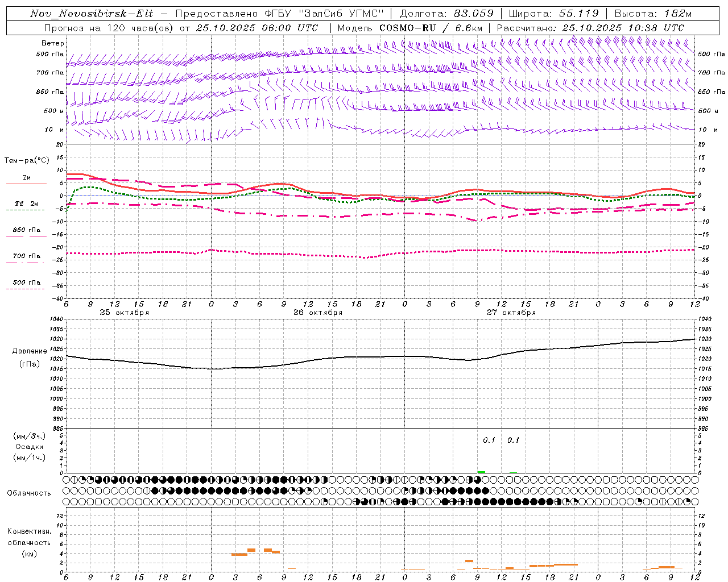
Task: Click Рассчитано: 25.10.2025 10:38 UTC timestamp
Action: pos(590,28)
